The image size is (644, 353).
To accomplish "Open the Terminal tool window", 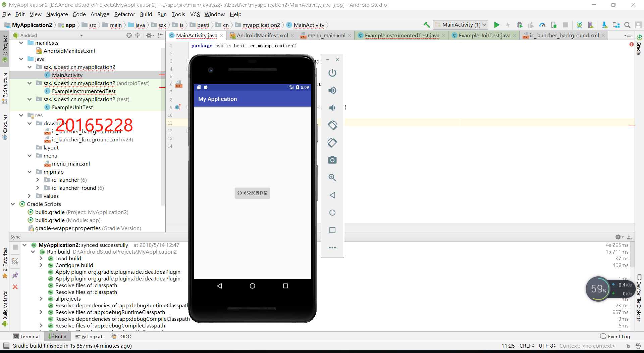I will pyautogui.click(x=26, y=337).
